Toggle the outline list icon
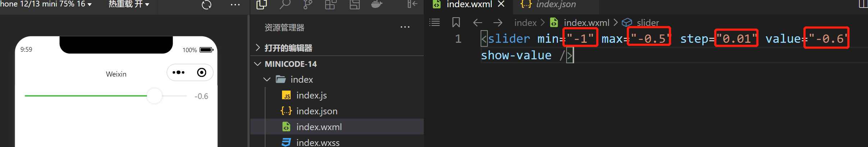The height and width of the screenshot is (147, 868). (x=435, y=23)
